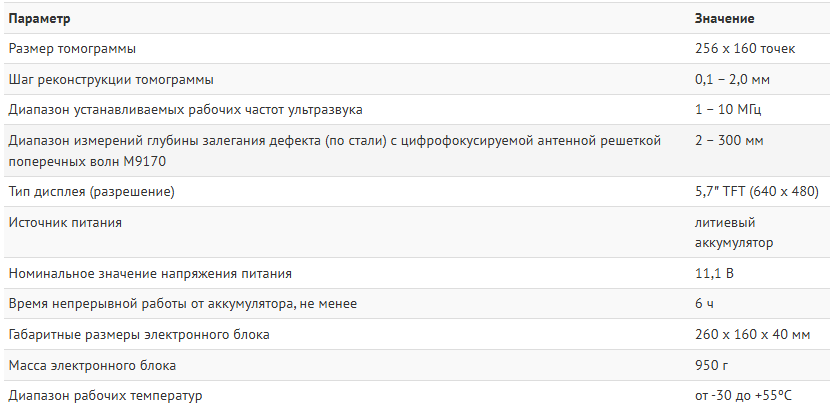Select the "Шаг реконструкции томограммы" row label
The image size is (834, 410).
pyautogui.click(x=110, y=79)
